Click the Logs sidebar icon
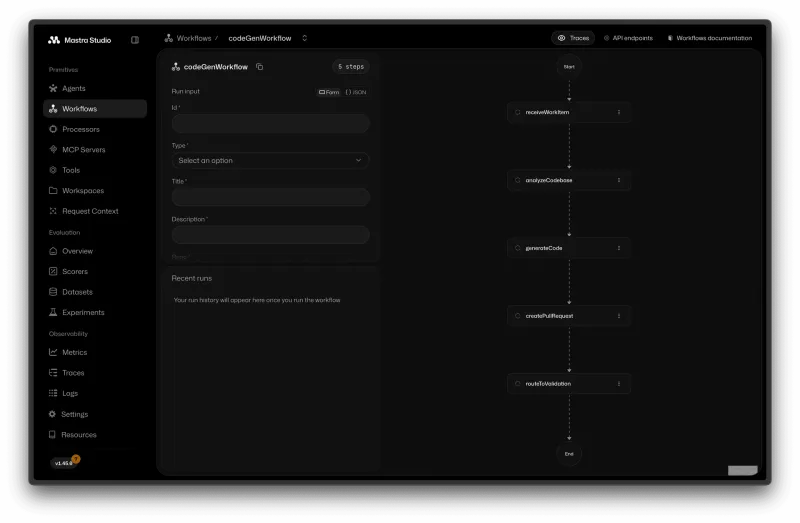The image size is (800, 523). (53, 393)
